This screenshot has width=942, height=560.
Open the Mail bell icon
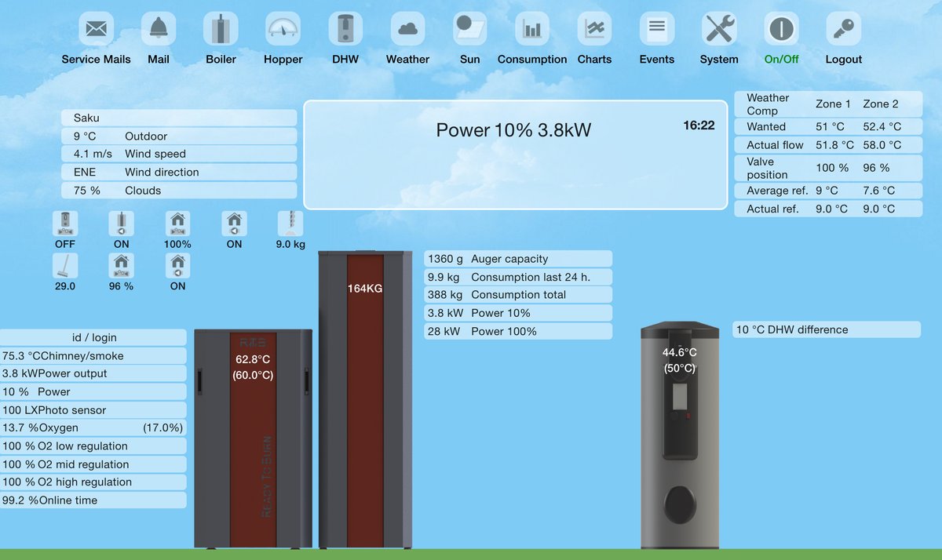click(x=159, y=30)
